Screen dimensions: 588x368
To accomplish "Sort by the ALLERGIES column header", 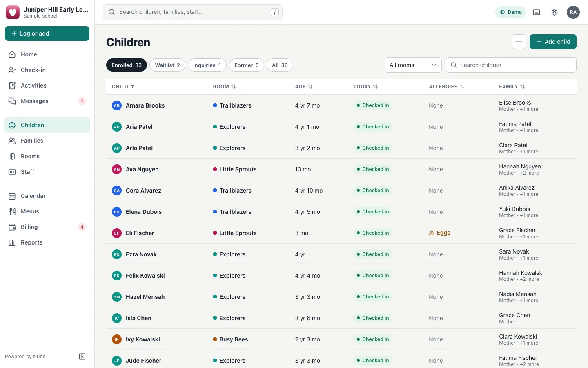I will (447, 87).
